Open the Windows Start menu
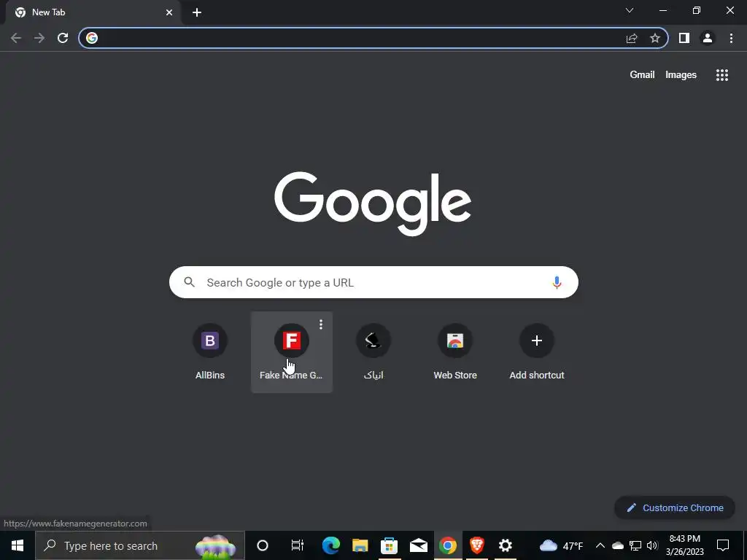The width and height of the screenshot is (747, 560). pos(18,545)
